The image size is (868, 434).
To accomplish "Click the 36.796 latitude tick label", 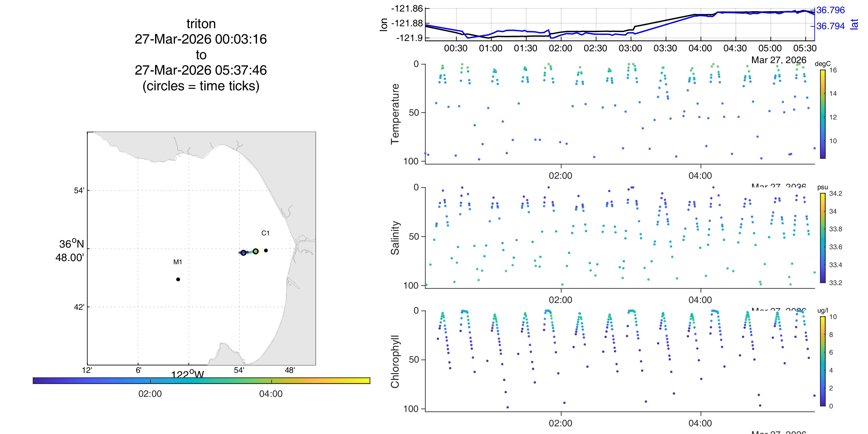I will tap(830, 10).
